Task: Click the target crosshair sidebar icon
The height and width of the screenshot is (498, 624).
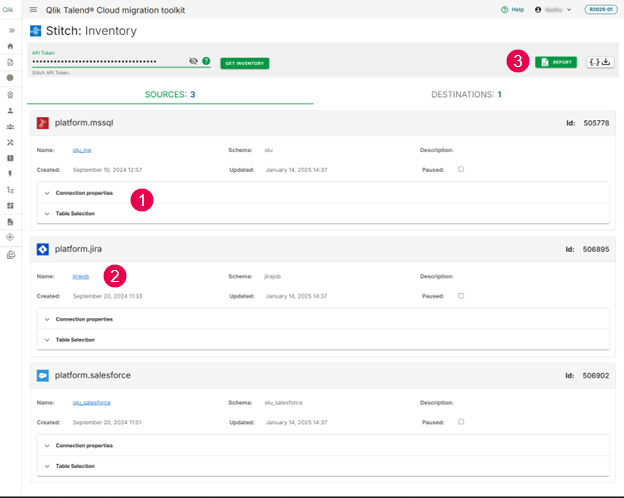Action: [10, 237]
